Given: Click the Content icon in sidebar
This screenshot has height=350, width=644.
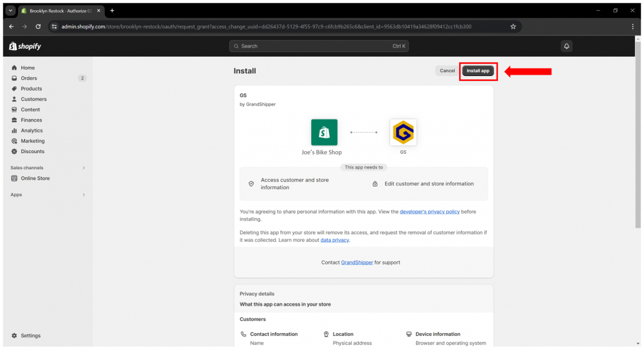Looking at the screenshot, I should (14, 109).
